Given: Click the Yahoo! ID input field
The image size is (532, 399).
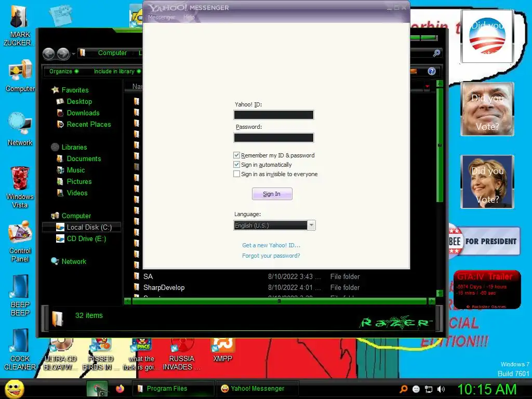Looking at the screenshot, I should (x=273, y=115).
